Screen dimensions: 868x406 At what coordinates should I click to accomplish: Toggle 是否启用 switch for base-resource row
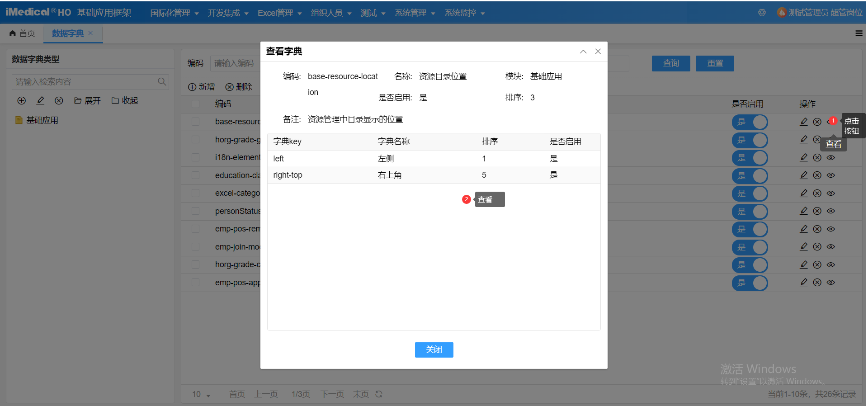tap(750, 122)
